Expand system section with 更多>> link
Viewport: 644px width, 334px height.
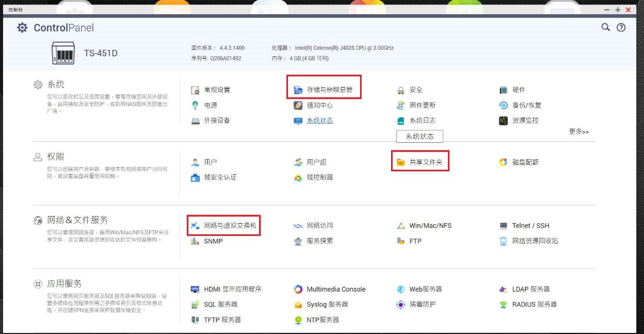(x=578, y=132)
